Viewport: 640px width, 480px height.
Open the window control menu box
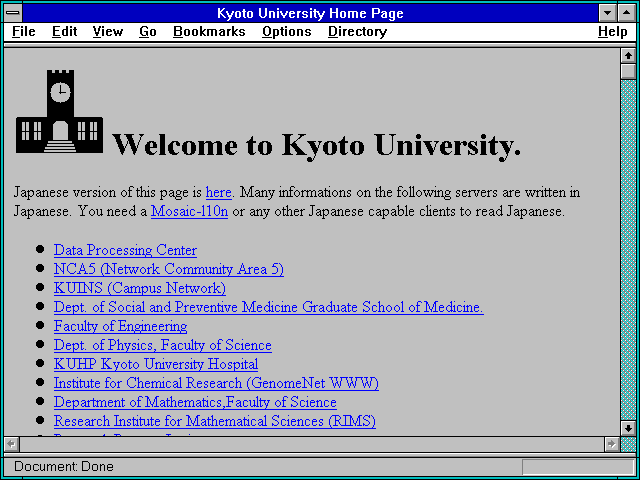pyautogui.click(x=13, y=13)
